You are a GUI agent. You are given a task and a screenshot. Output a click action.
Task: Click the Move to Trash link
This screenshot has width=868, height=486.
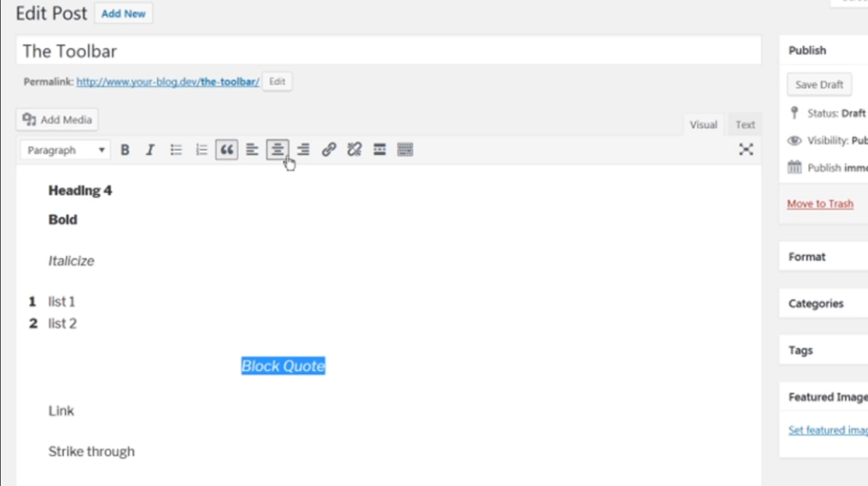click(x=820, y=204)
